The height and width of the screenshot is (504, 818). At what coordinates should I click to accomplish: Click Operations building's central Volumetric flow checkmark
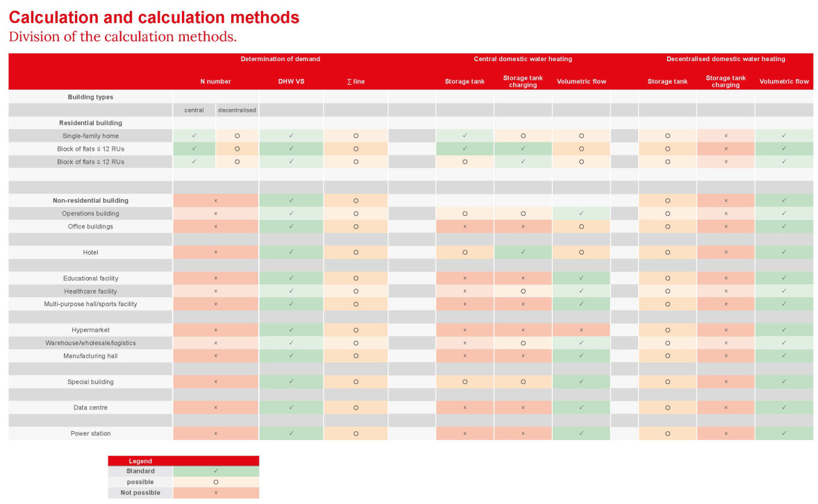coord(581,214)
